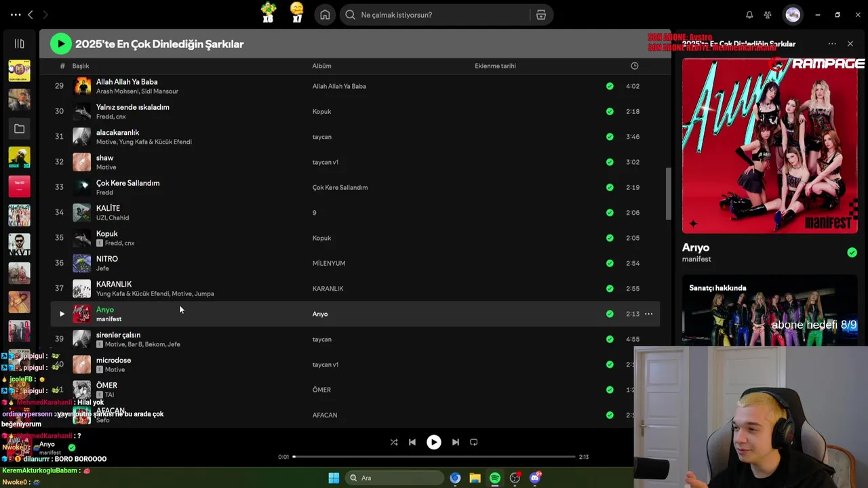Open the three-dot app menu at top left
Image resolution: width=868 pixels, height=488 pixels.
15,15
